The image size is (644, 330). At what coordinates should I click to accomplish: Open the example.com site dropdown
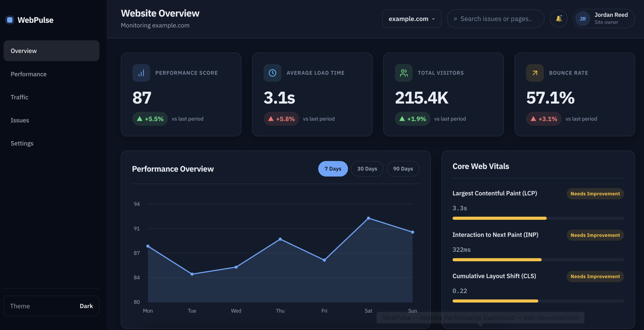click(412, 19)
